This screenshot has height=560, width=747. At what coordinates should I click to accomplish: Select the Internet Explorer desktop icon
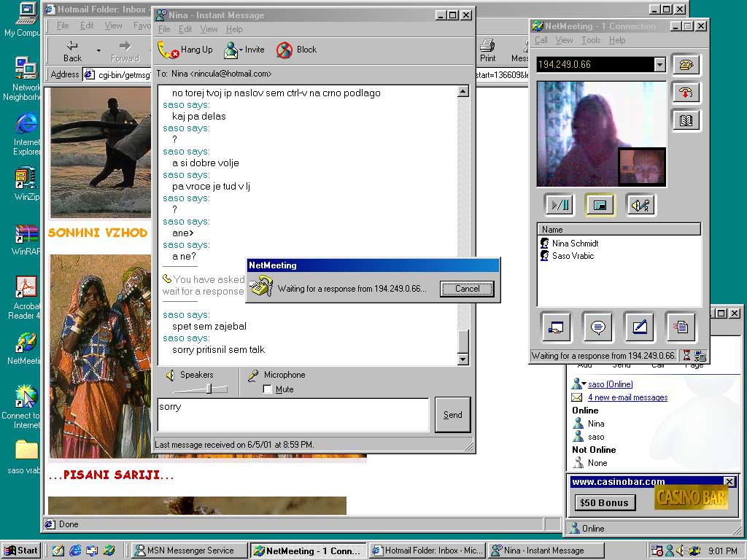pyautogui.click(x=26, y=135)
